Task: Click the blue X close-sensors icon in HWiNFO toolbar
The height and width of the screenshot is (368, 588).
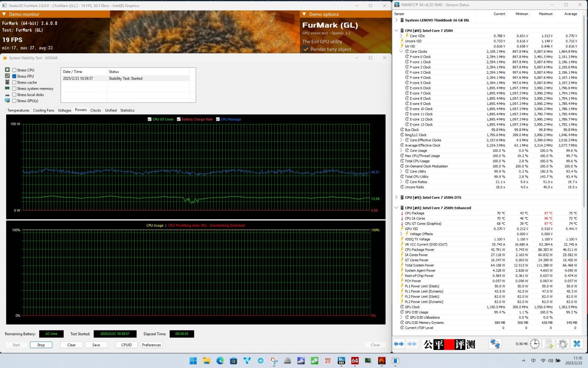Action: (577, 344)
